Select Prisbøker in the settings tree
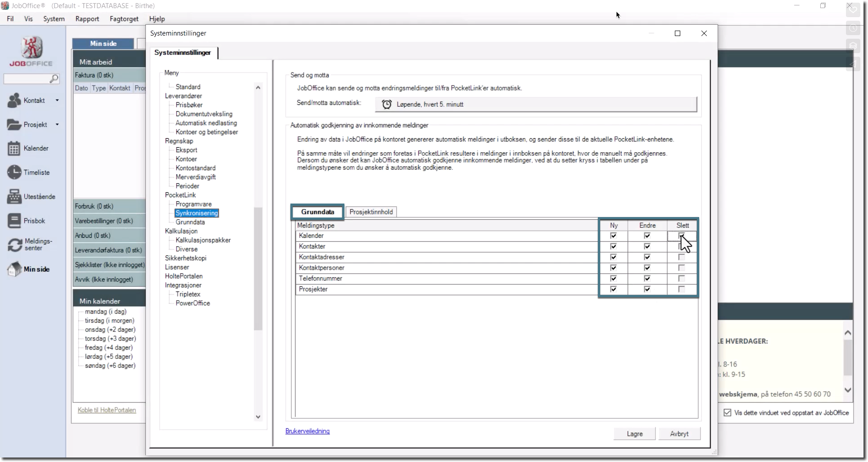Viewport: 868px width, 462px height. tap(189, 105)
